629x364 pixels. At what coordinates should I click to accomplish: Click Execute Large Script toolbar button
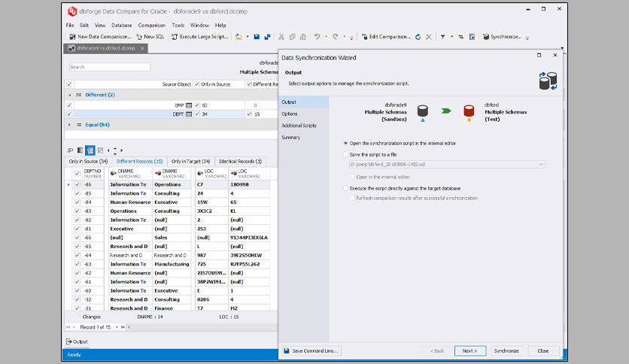200,37
